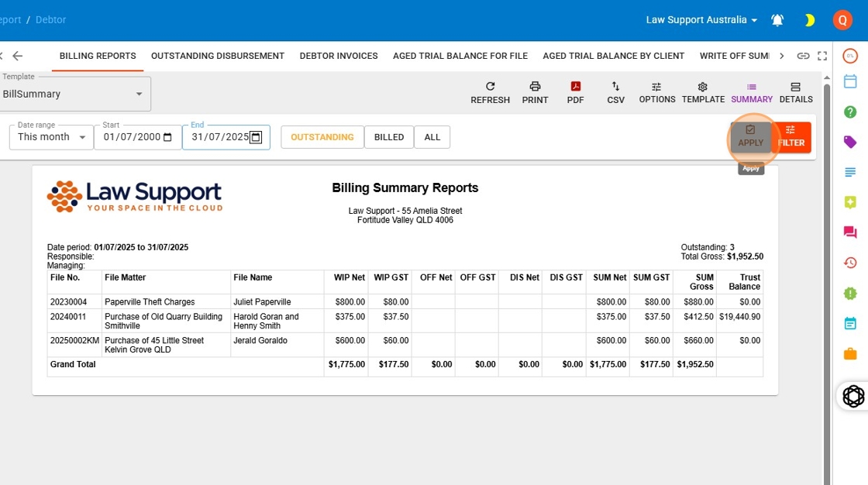
Task: Click file number 20230004
Action: pos(69,301)
